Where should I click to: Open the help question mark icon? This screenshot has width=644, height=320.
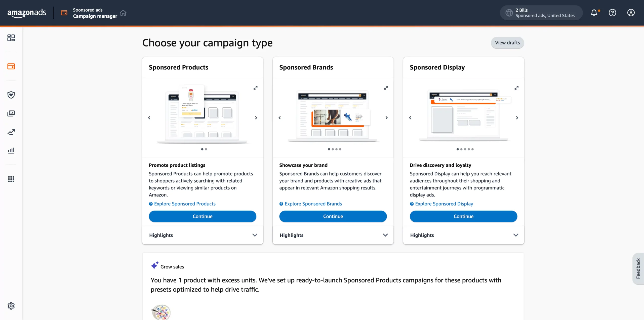(612, 13)
